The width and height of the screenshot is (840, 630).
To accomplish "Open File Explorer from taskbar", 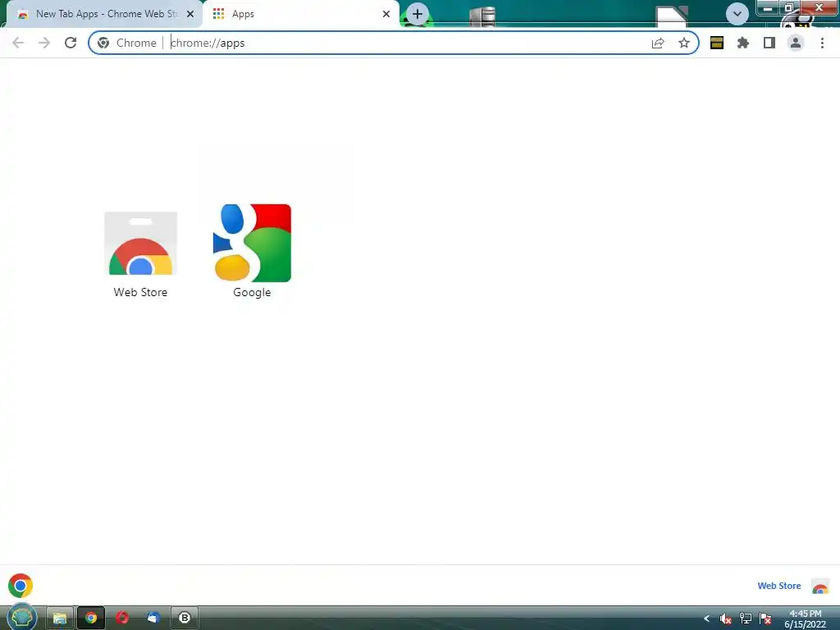I will pos(59,618).
